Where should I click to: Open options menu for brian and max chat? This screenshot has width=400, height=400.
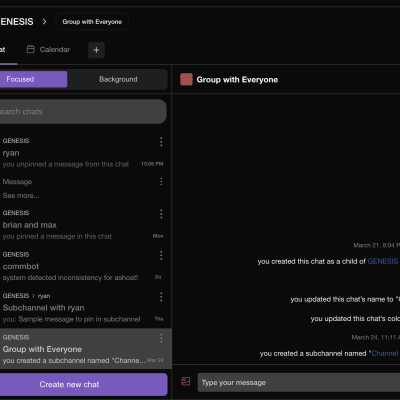[x=161, y=214]
